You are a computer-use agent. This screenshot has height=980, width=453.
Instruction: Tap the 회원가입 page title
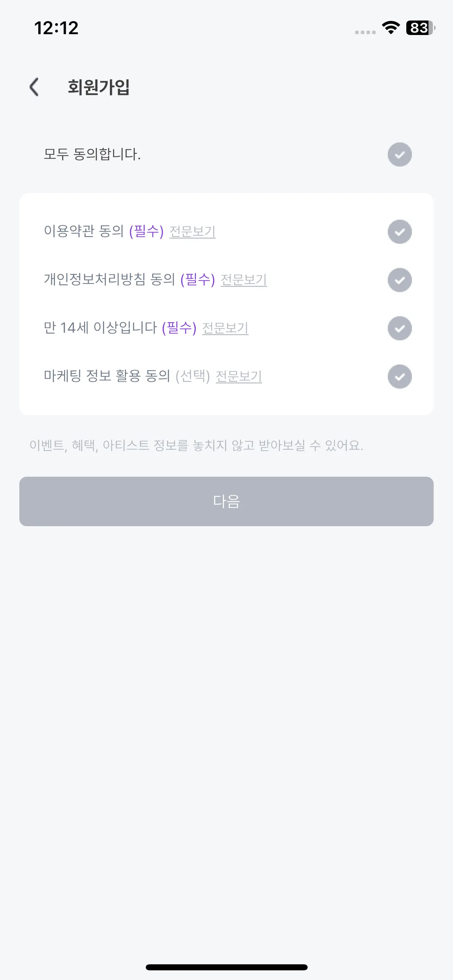click(x=99, y=87)
